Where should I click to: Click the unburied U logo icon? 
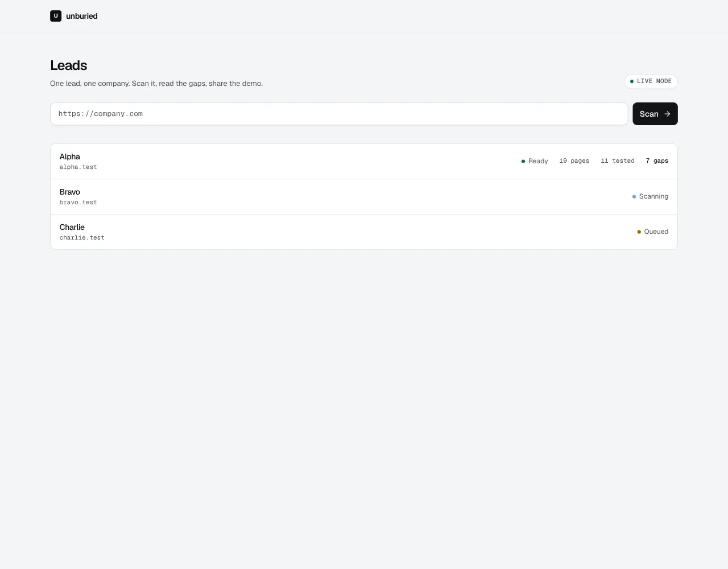coord(56,16)
